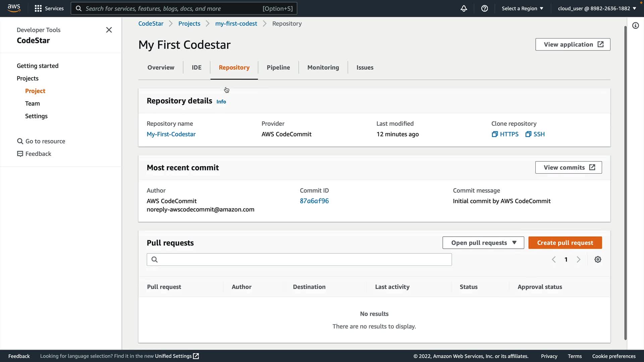Open the info panel icon at right edge
The width and height of the screenshot is (644, 362).
tap(635, 25)
